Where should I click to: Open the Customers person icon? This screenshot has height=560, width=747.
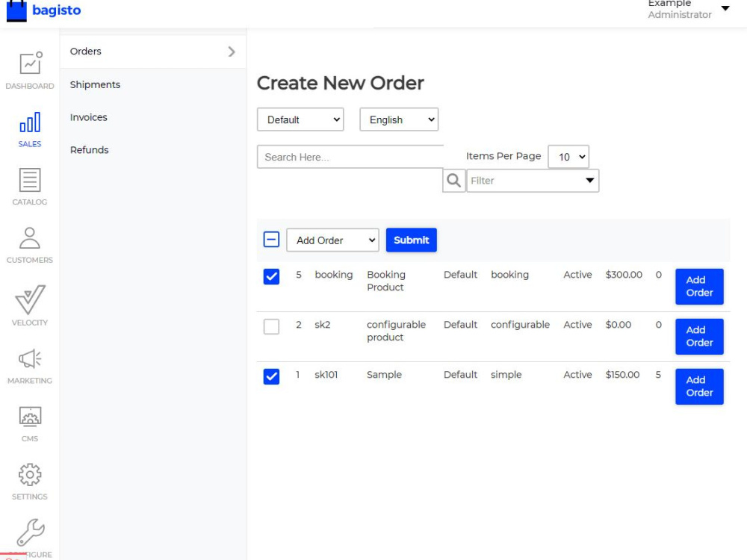[30, 238]
